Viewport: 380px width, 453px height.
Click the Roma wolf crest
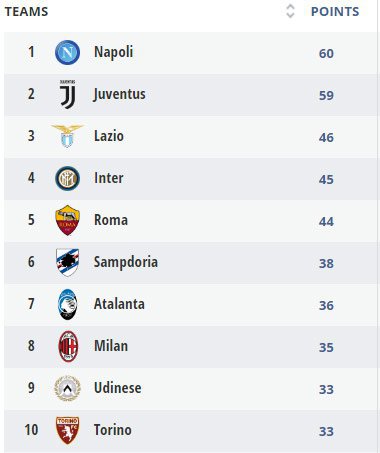point(67,220)
